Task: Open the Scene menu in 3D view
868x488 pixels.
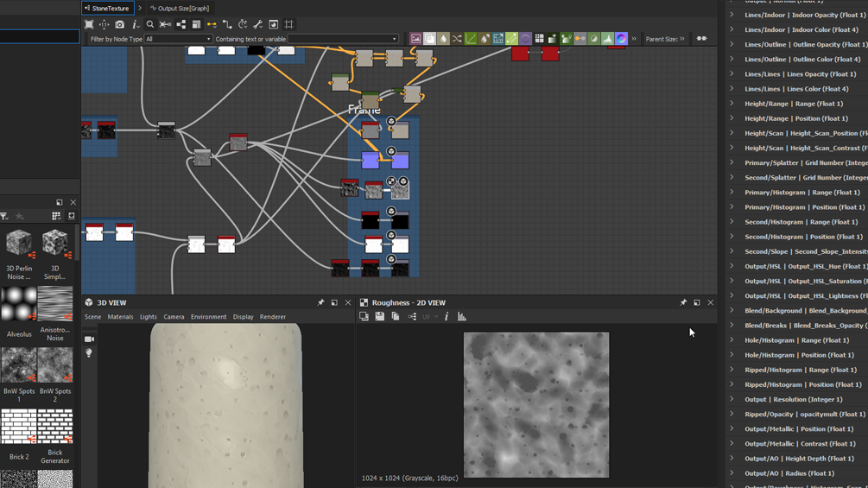Action: pos(92,316)
